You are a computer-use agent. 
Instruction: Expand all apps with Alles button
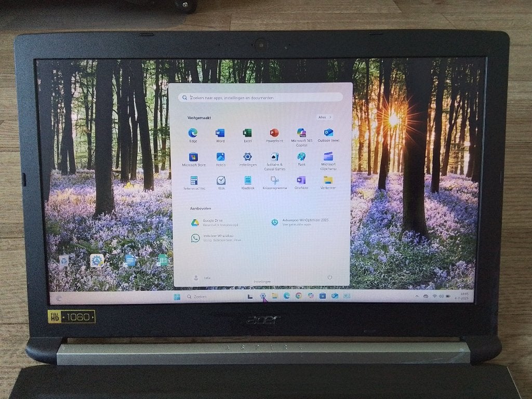(325, 117)
